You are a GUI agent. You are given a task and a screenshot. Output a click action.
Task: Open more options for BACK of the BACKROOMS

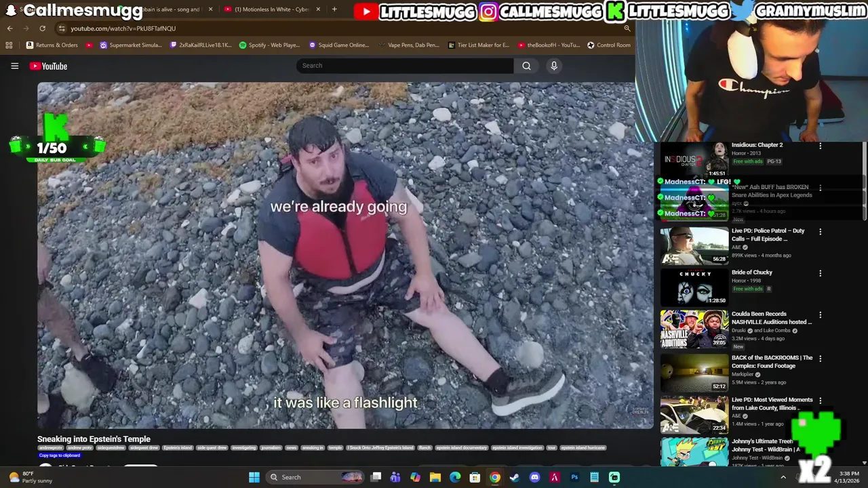coord(820,359)
